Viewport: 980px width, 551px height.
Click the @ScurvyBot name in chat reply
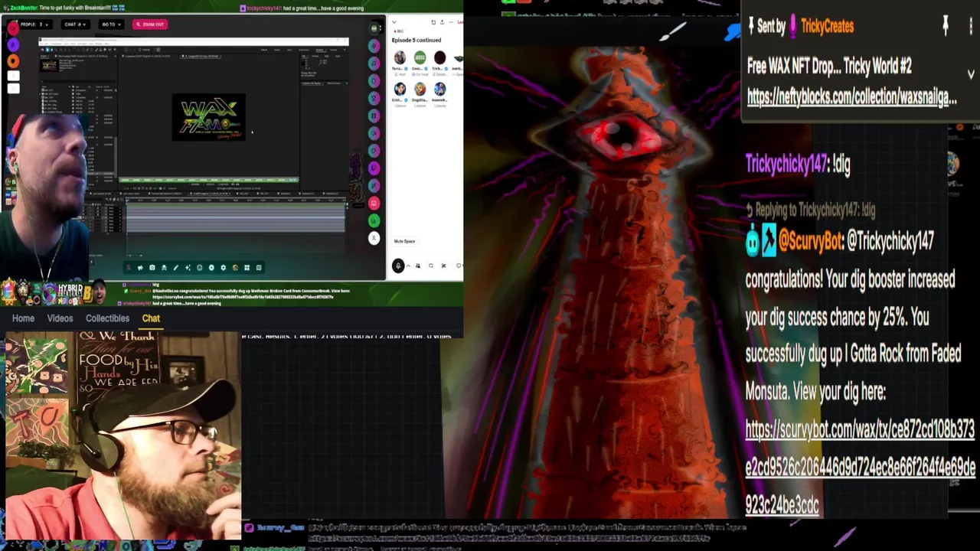pyautogui.click(x=811, y=242)
